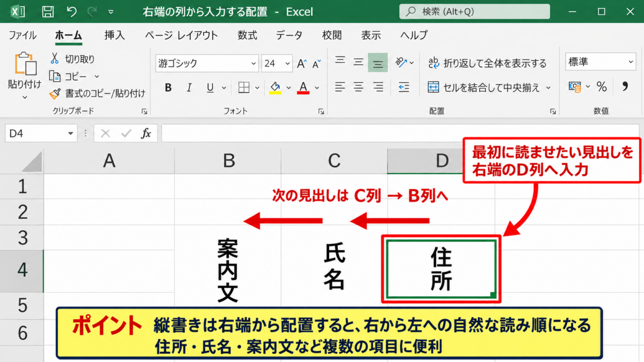
Task: Click comma style number format icon
Action: coord(625,86)
